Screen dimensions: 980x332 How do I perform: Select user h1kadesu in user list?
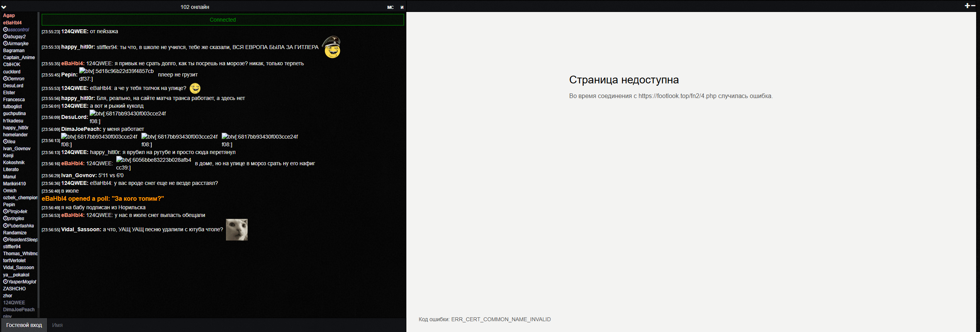[x=13, y=121]
